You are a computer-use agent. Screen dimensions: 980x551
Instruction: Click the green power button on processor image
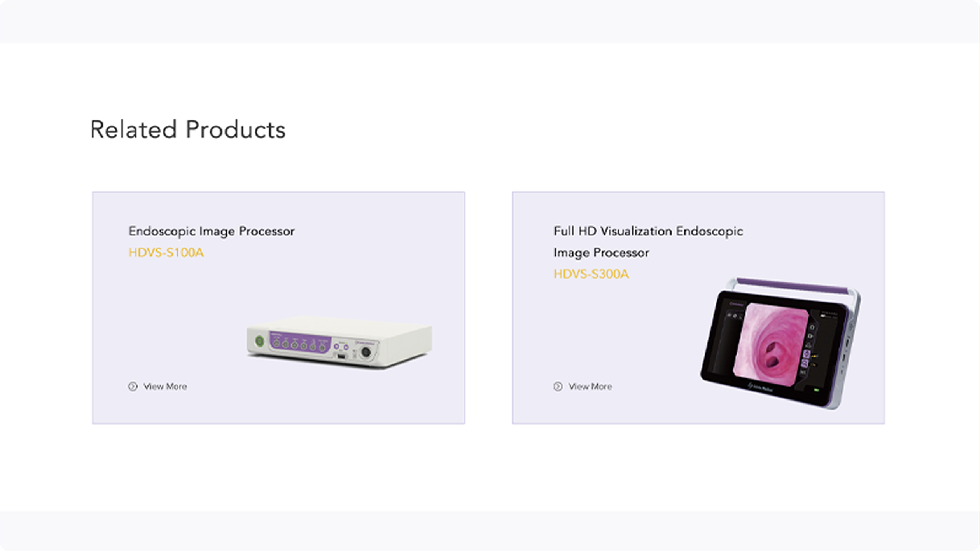tap(259, 341)
